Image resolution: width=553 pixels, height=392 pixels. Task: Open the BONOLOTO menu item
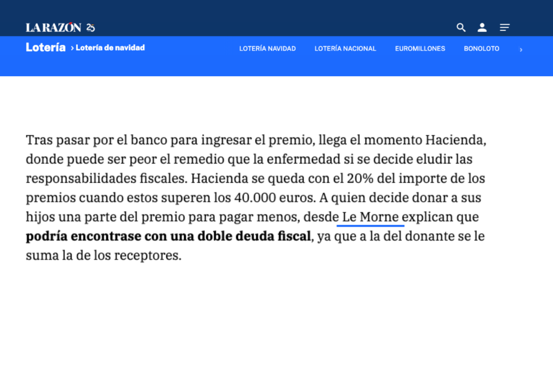481,49
